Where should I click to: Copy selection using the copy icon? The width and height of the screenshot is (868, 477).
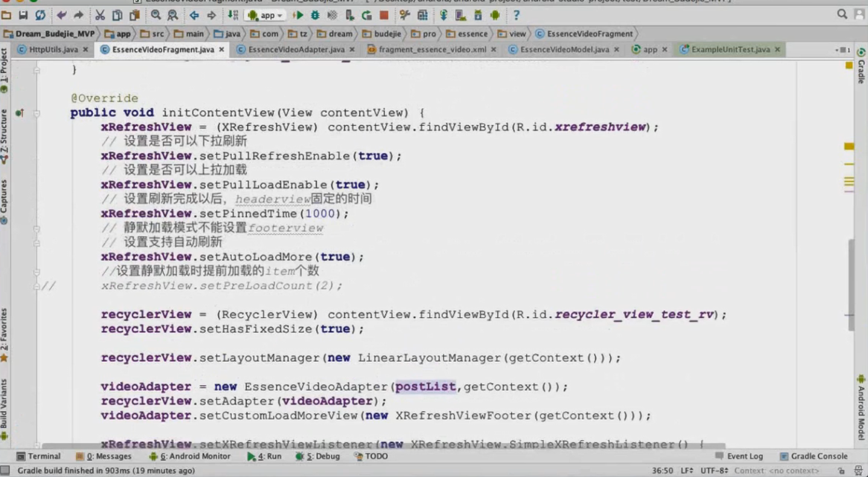click(117, 15)
